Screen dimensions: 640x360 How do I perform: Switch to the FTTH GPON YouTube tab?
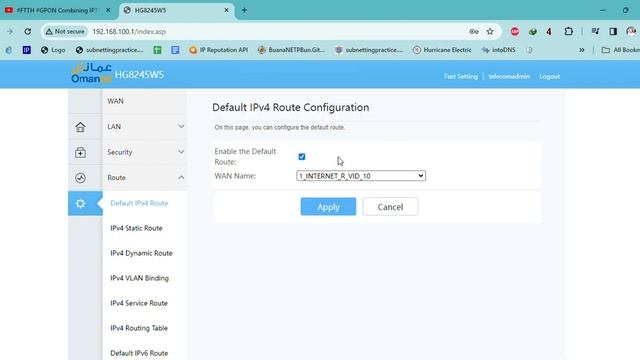(57, 10)
